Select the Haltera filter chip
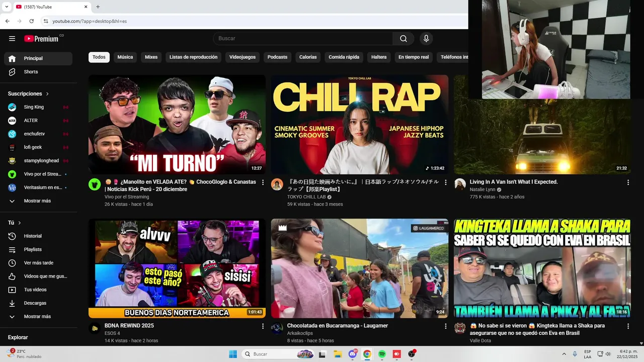The height and width of the screenshot is (362, 644). 379,57
